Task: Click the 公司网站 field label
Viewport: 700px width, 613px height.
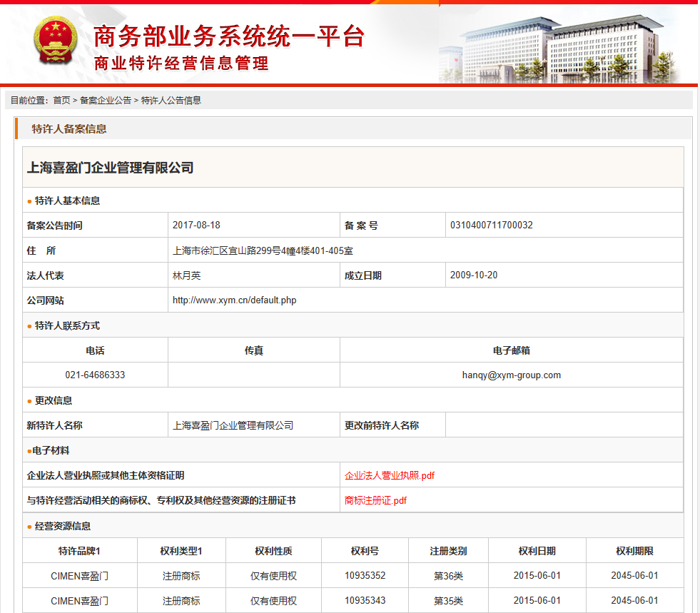Action: [45, 300]
